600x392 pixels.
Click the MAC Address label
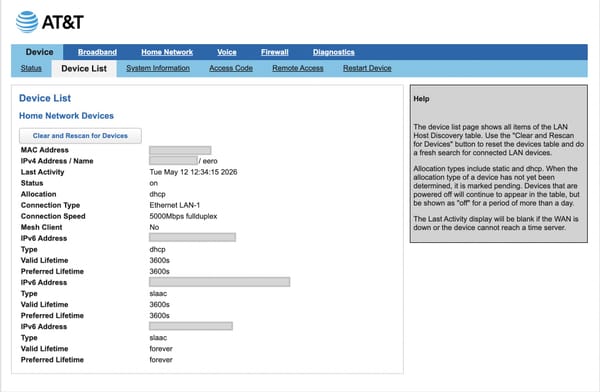point(45,150)
